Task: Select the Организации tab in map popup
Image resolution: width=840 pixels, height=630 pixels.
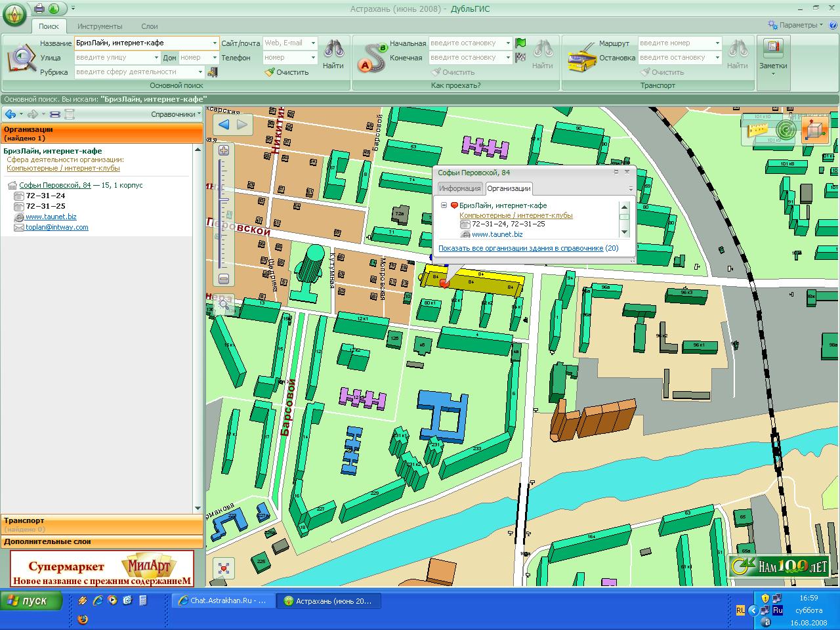Action: (x=509, y=188)
